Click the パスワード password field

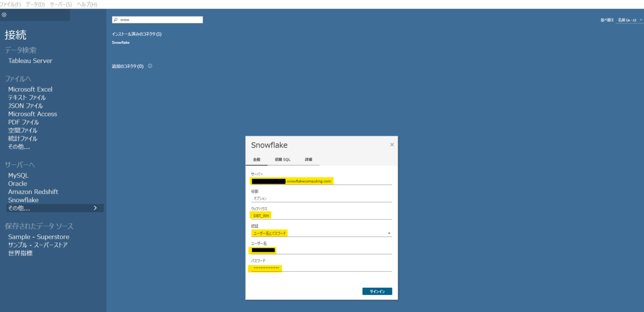tap(321, 268)
